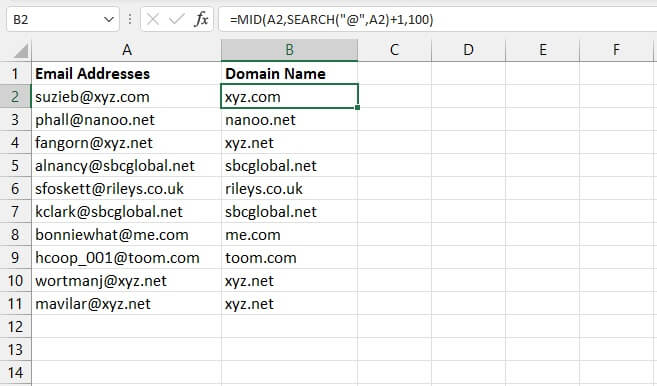Select sbcglobal.net in row 5
Screen dimensions: 657x386
[x=290, y=166]
